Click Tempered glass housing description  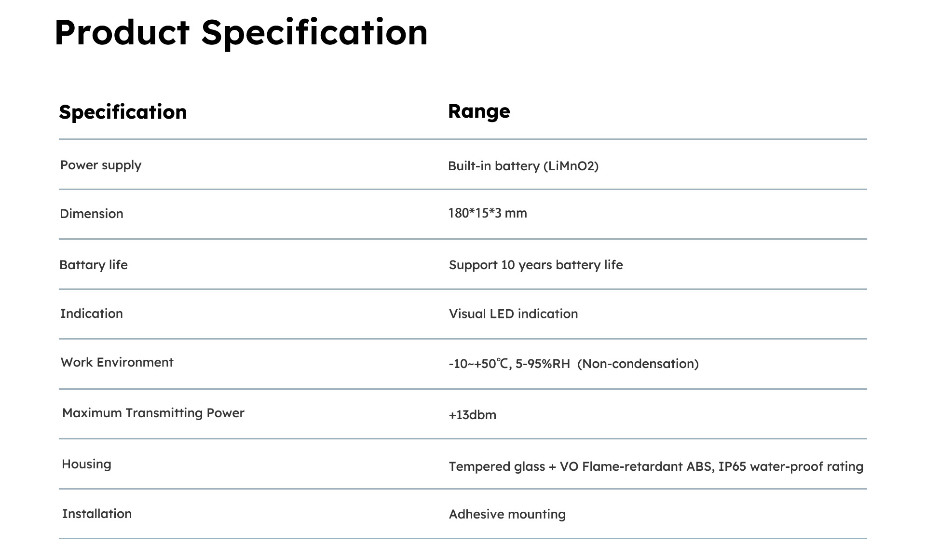(656, 467)
